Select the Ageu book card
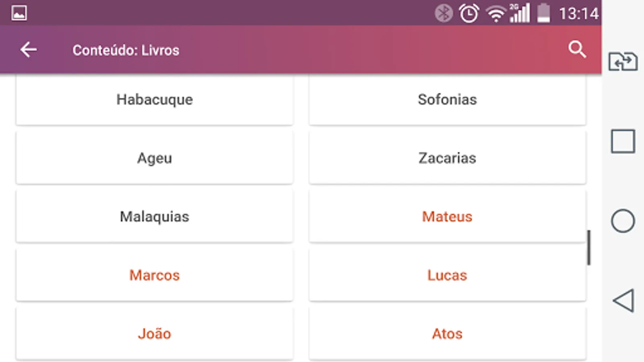Screen dimensions: 644x362 (x=155, y=158)
